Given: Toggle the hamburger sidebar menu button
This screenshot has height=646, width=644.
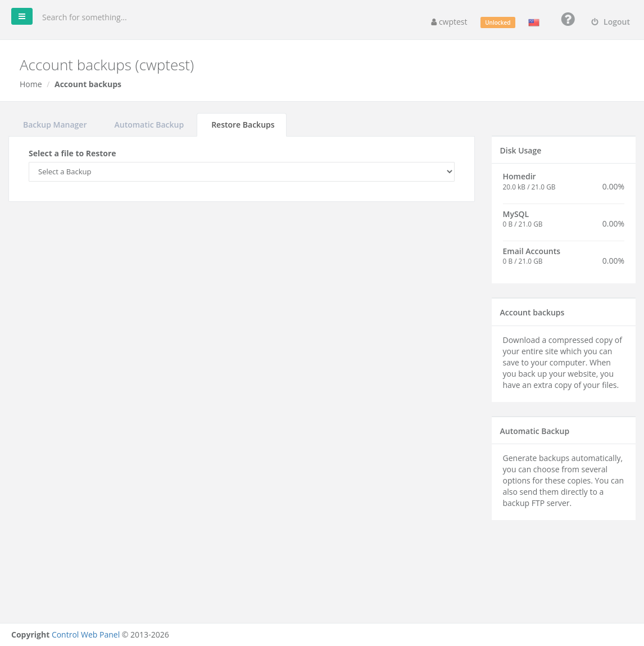Looking at the screenshot, I should coord(22,16).
